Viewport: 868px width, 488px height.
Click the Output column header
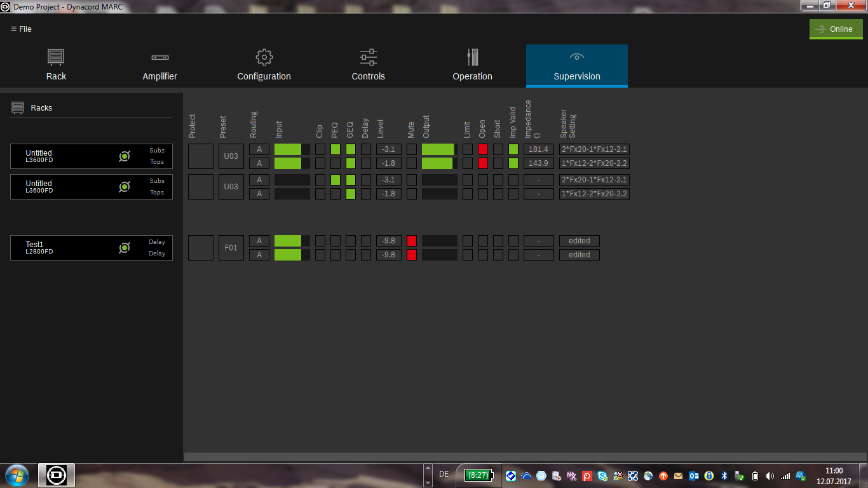[426, 126]
